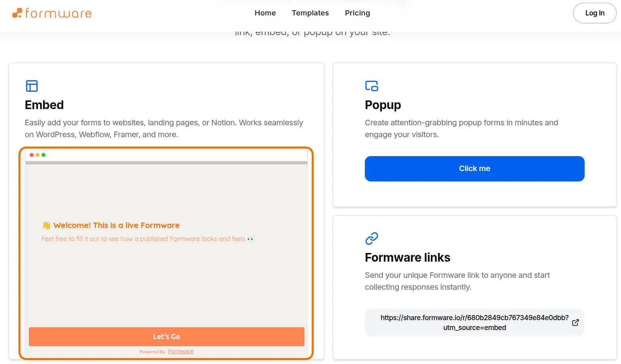Open the Home menu item
The height and width of the screenshot is (364, 621).
coord(265,13)
